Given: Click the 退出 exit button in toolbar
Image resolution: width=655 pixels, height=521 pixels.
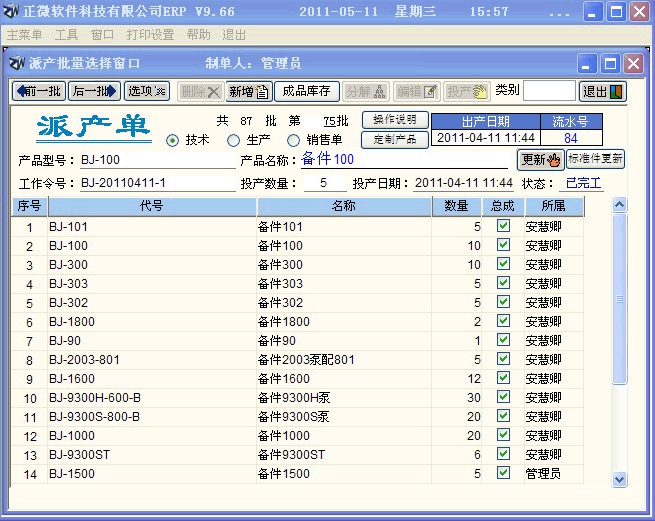Looking at the screenshot, I should (x=603, y=91).
